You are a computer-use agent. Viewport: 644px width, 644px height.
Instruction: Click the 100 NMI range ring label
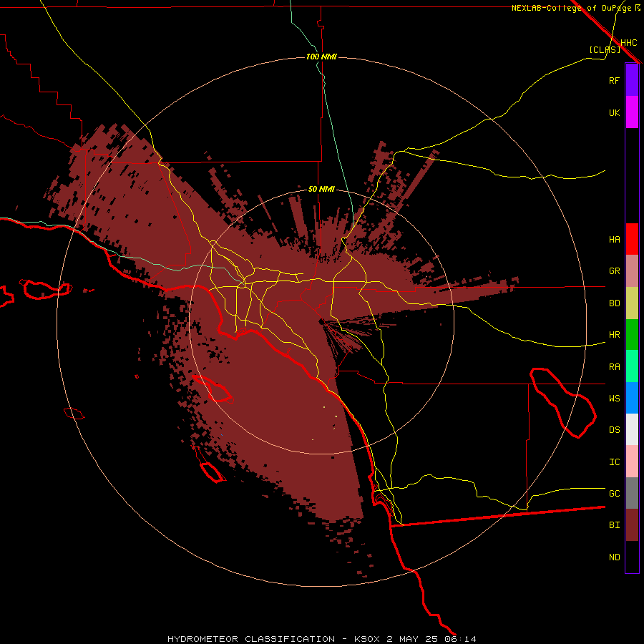pyautogui.click(x=321, y=57)
